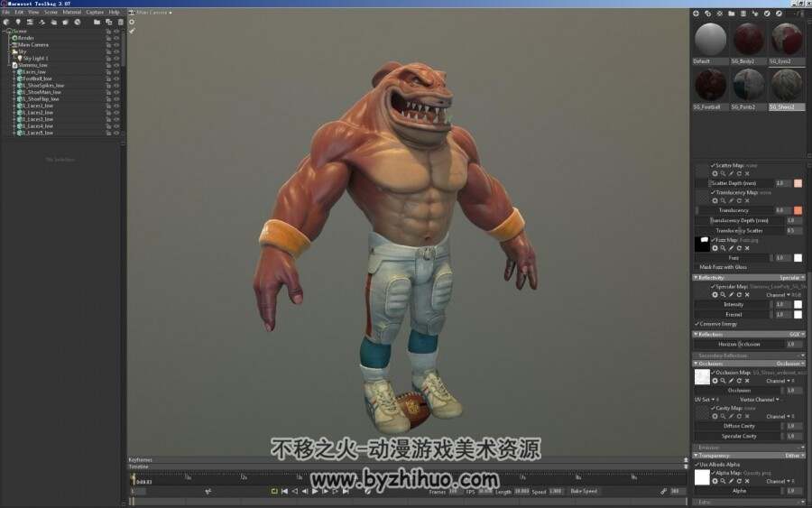Click the Cavity Map gear settings icon

(715, 416)
